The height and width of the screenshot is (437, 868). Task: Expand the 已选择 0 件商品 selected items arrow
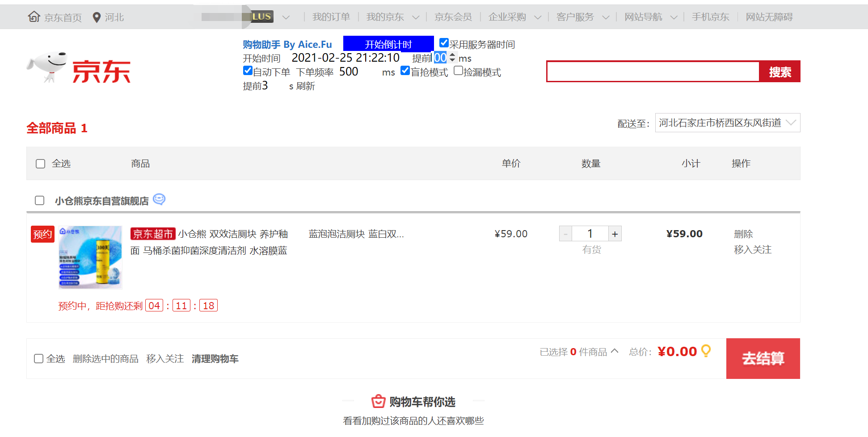click(x=615, y=351)
